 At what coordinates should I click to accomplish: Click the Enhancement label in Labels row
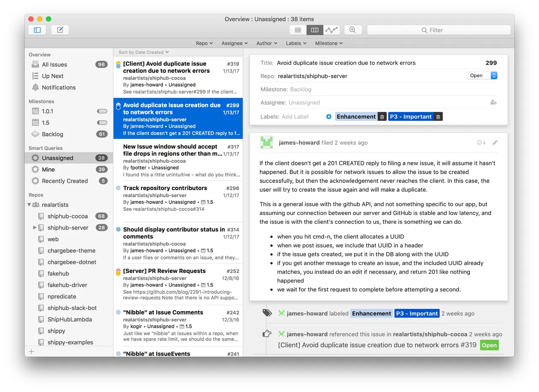click(356, 117)
